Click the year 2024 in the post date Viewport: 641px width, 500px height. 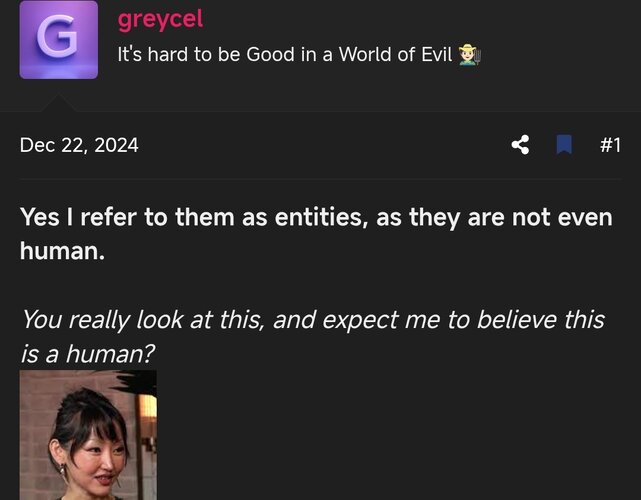coord(117,145)
